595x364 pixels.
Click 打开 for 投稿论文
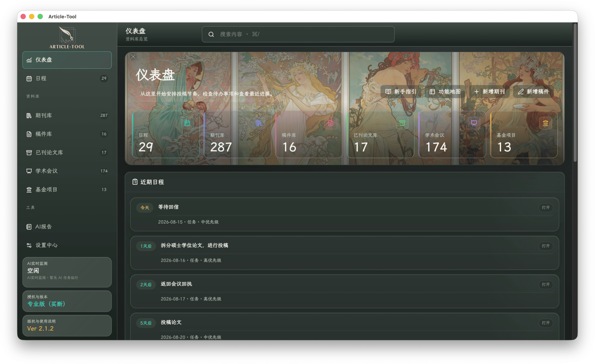(x=546, y=323)
